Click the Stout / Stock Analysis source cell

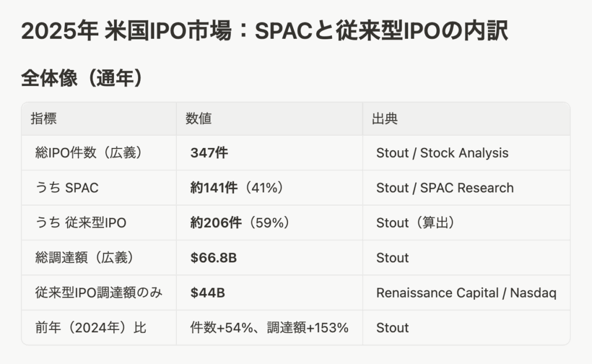(x=442, y=153)
